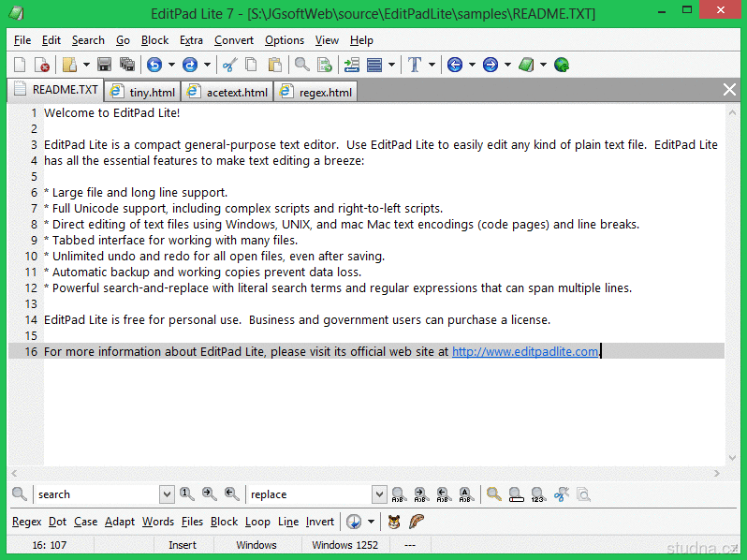Show the search panel via the toolbar magnifier icon
747x560 pixels.
302,65
